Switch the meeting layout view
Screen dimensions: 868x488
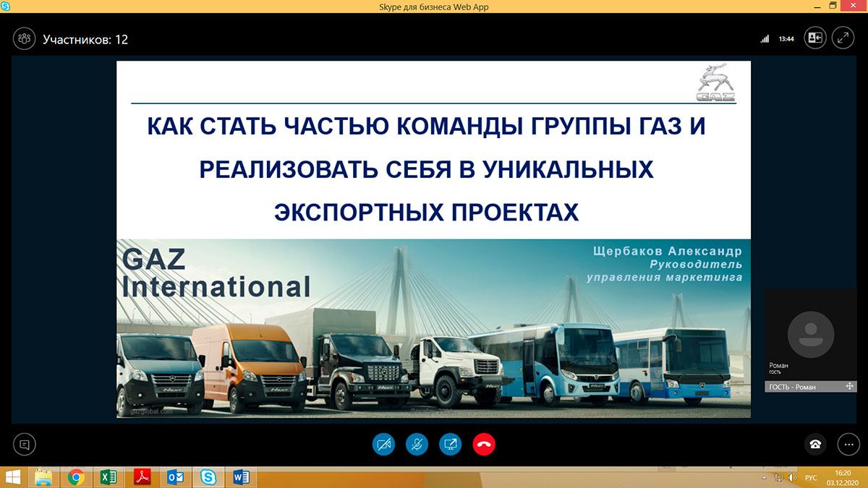816,38
